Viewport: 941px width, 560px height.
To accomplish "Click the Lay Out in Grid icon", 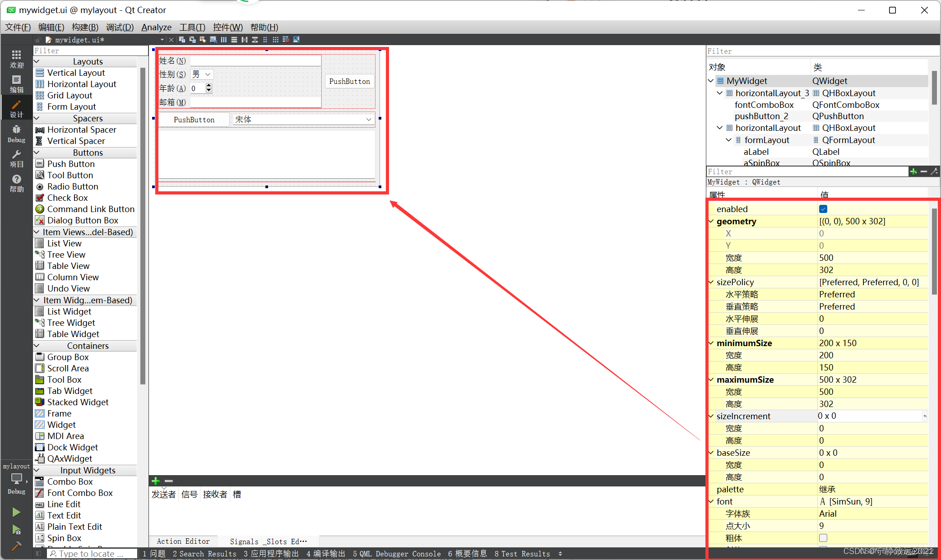I will pyautogui.click(x=275, y=40).
